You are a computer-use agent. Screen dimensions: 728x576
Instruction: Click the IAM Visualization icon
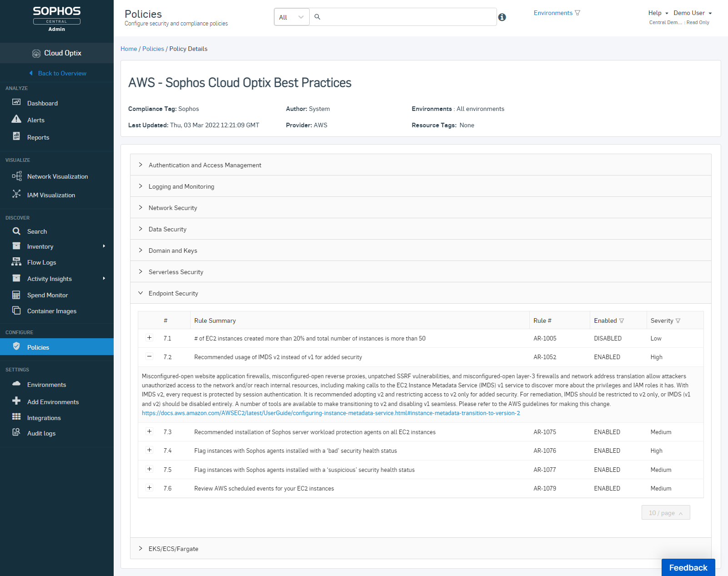coord(16,194)
